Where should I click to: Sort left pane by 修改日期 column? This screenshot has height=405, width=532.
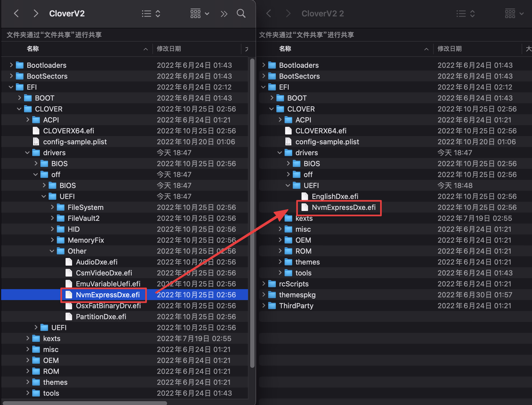pos(169,49)
